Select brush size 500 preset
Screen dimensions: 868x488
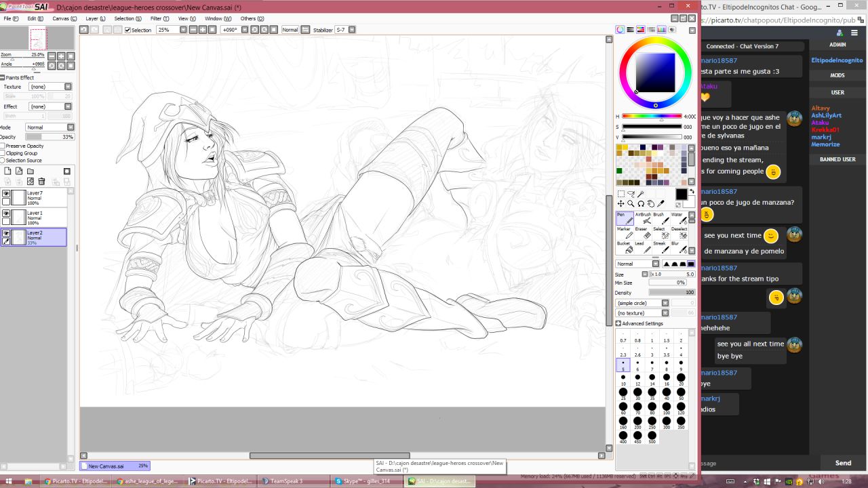652,437
